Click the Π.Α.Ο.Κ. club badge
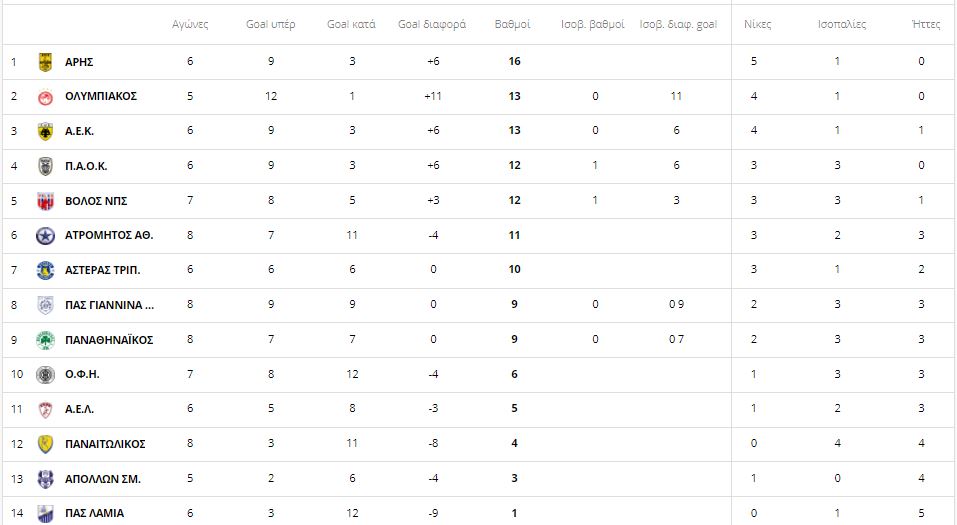957x525 pixels. point(45,166)
